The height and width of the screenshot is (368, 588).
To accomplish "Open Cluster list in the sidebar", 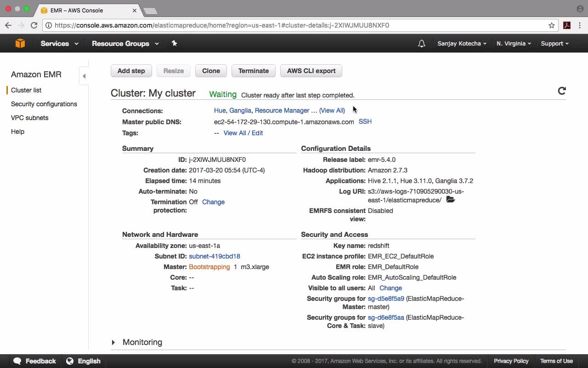I will [x=26, y=90].
